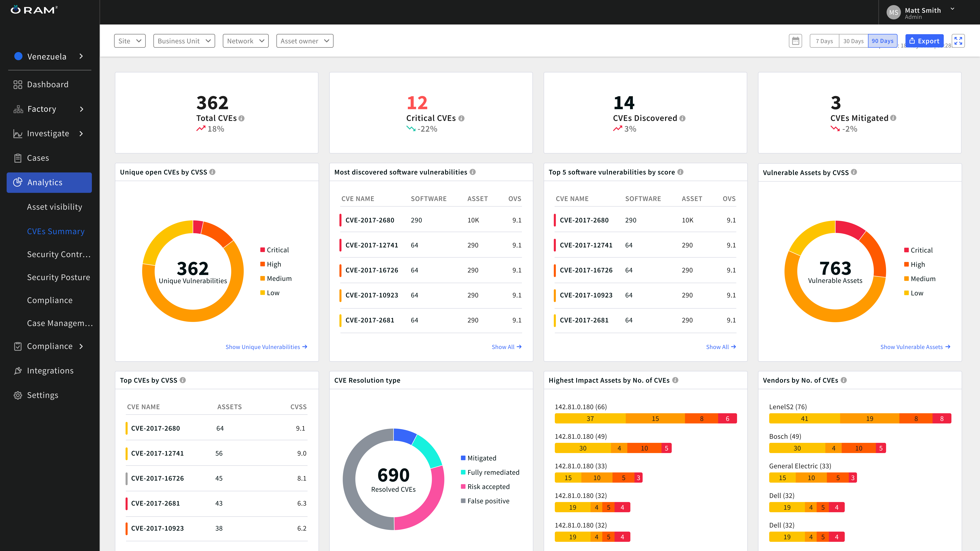Click info icon beside Vendors by No. of CVEs
The width and height of the screenshot is (980, 551).
[844, 380]
